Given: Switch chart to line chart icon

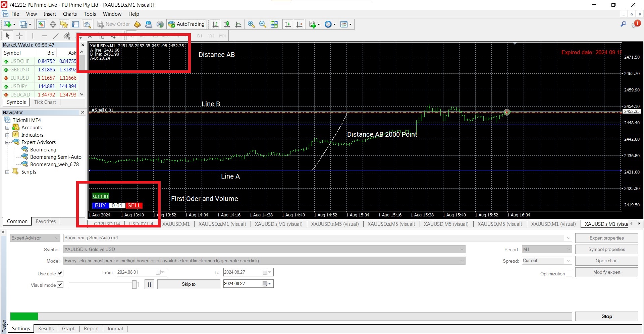Looking at the screenshot, I should [x=238, y=24].
